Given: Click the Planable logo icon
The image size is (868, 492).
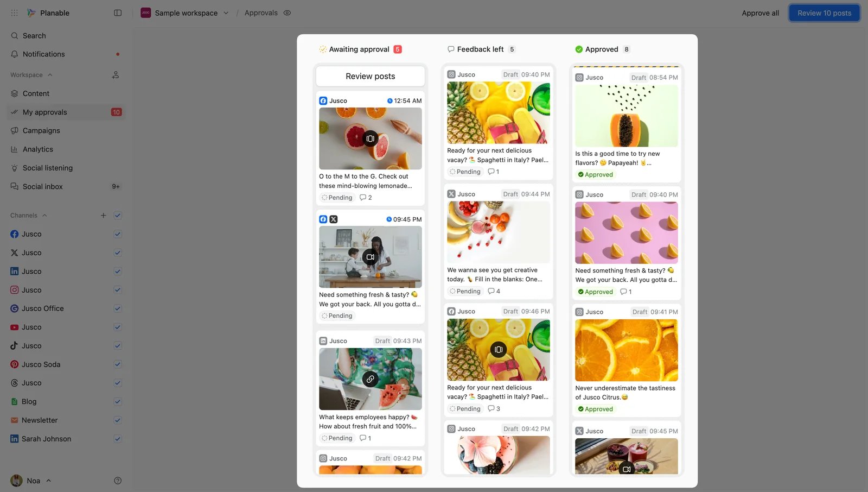Looking at the screenshot, I should click(31, 12).
